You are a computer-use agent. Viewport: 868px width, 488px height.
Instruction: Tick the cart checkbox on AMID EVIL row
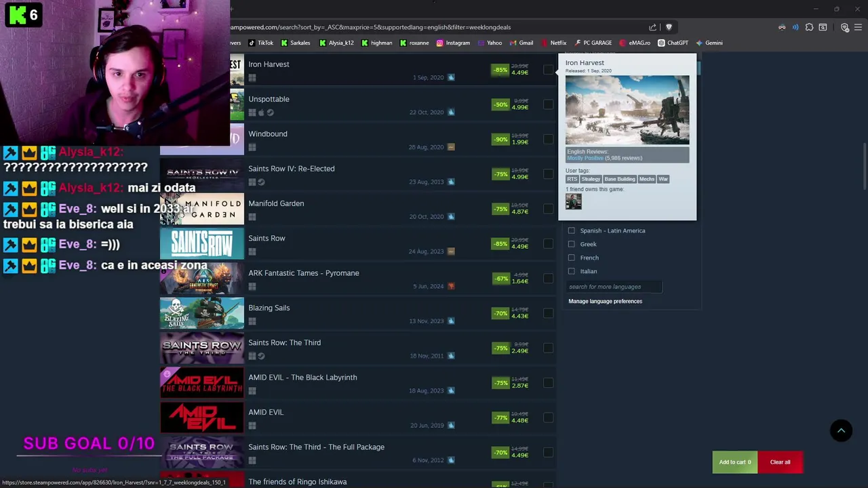pos(548,418)
